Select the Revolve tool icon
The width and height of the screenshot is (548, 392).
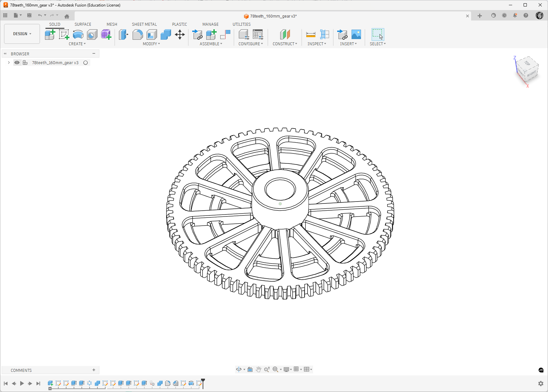click(x=78, y=35)
